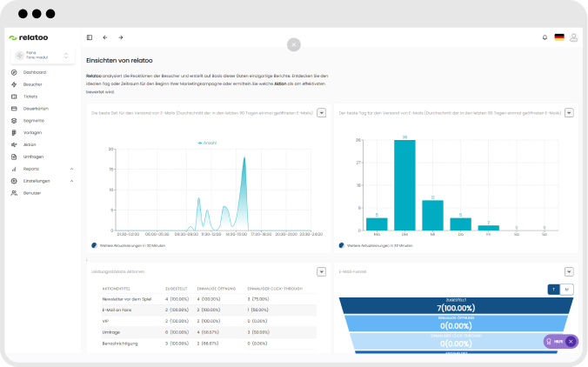
Task: Open dropdown of best email time chart
Action: 321,113
